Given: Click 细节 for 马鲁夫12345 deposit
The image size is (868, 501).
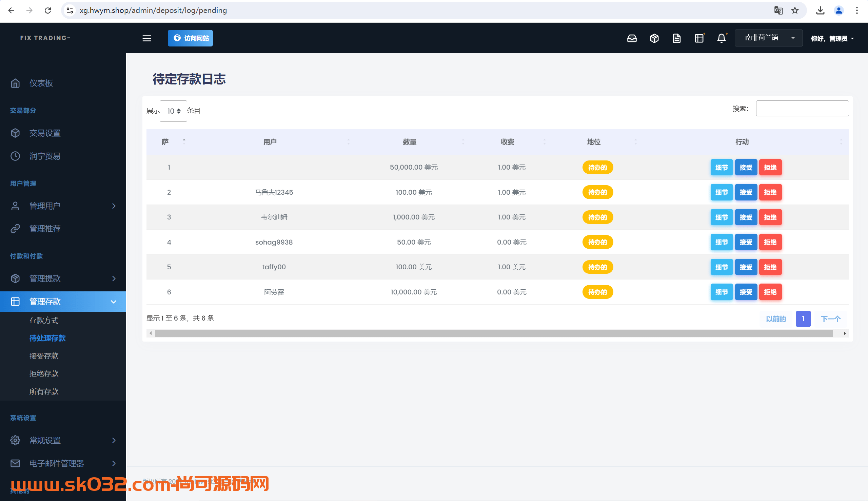Looking at the screenshot, I should [x=722, y=192].
